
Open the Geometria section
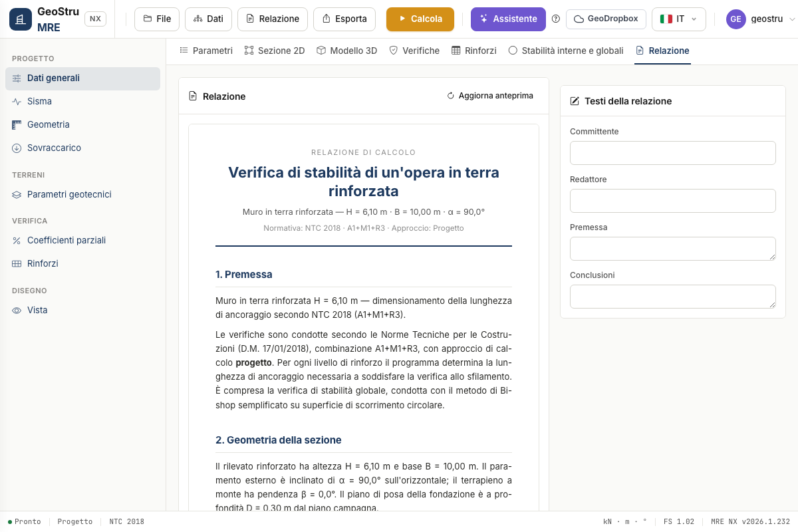[x=82, y=125]
